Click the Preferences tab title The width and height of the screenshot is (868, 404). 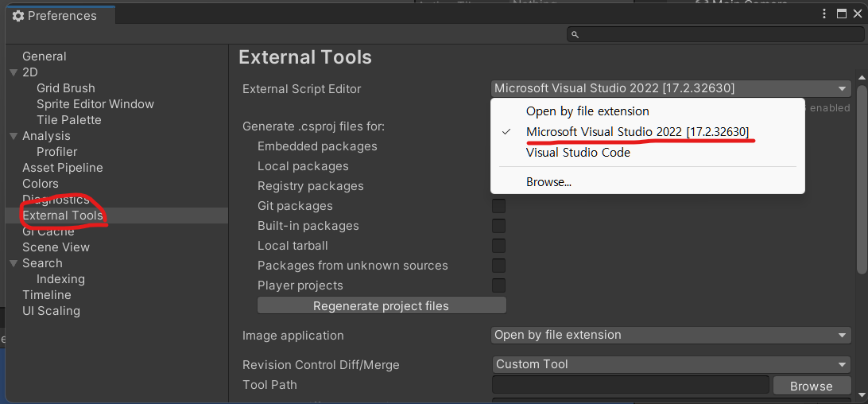pyautogui.click(x=62, y=16)
